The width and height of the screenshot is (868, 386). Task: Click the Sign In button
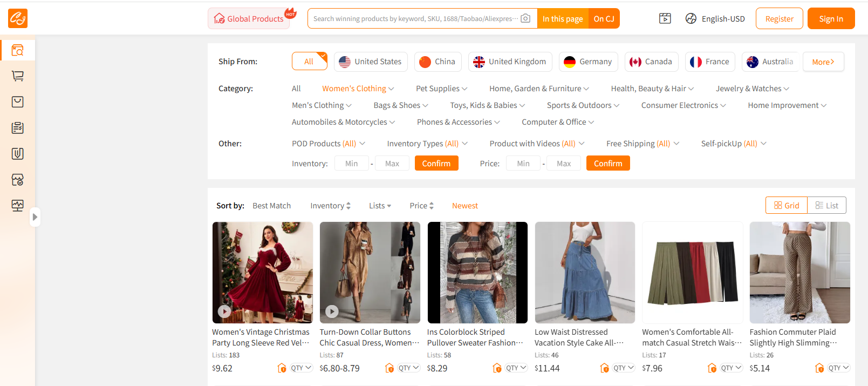click(x=831, y=19)
